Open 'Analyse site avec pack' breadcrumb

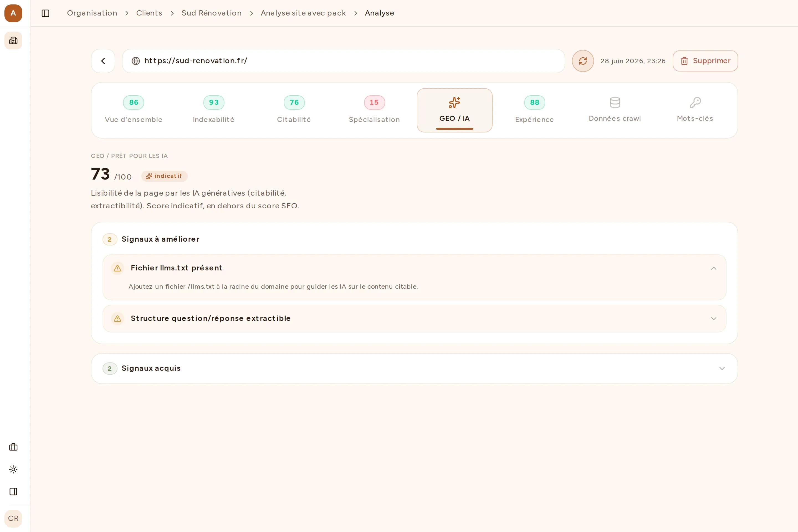(303, 13)
